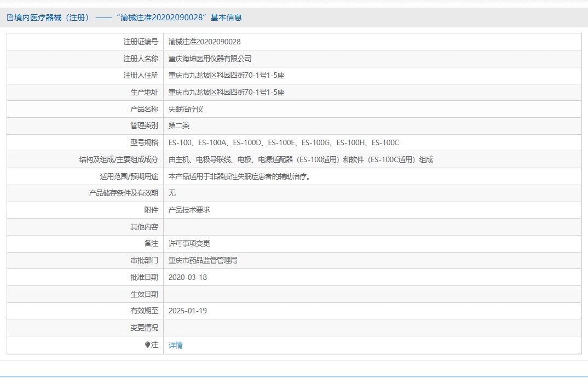Image resolution: width=588 pixels, height=378 pixels.
Task: Click the 注册人住所 row label
Action: pyautogui.click(x=141, y=76)
